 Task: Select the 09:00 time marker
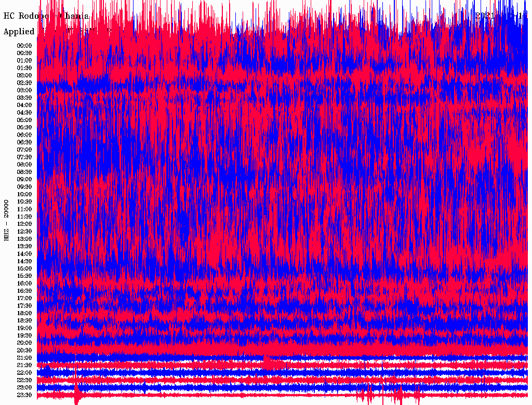pos(24,180)
